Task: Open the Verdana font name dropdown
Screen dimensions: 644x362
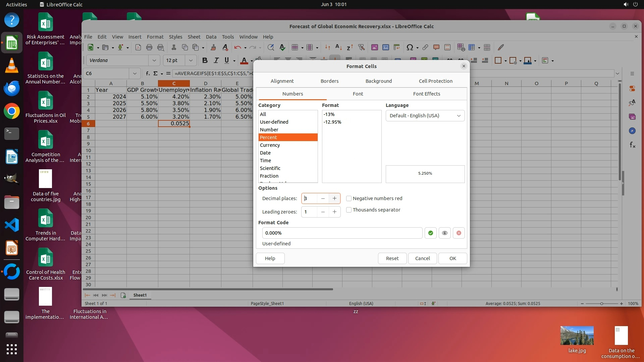Action: (154, 60)
